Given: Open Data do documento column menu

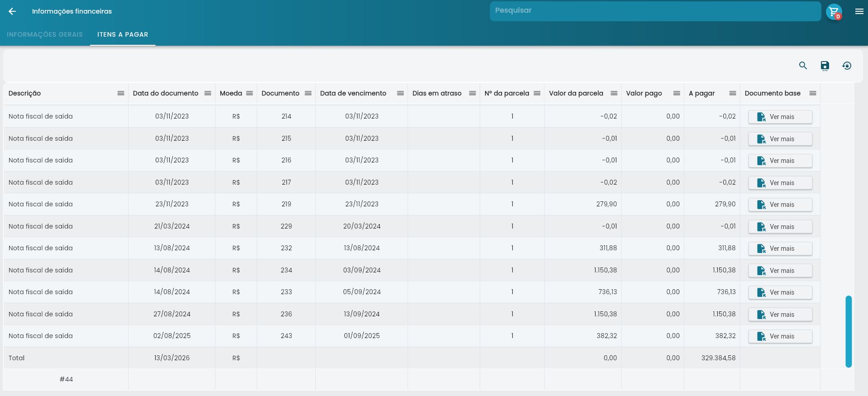Looking at the screenshot, I should click(208, 93).
